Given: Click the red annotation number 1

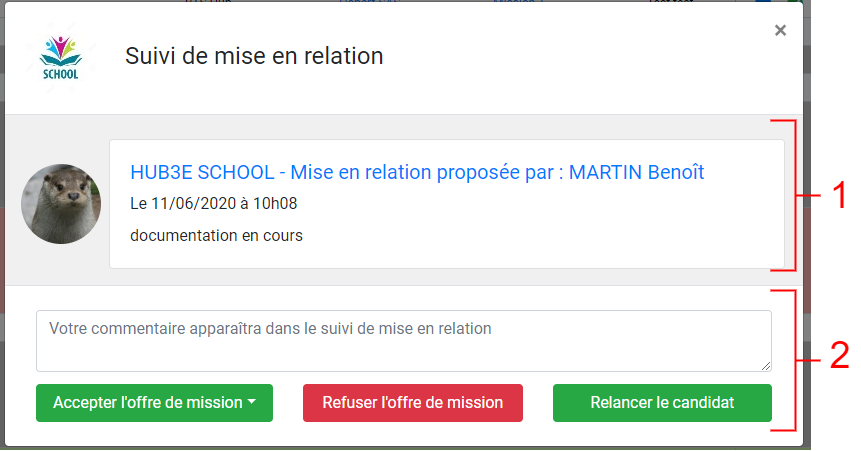Looking at the screenshot, I should (x=840, y=195).
